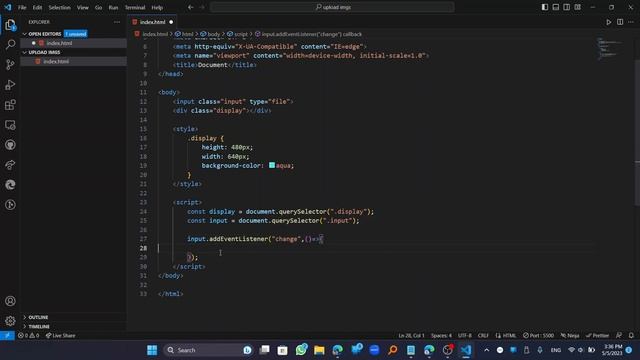Image resolution: width=640 pixels, height=360 pixels.
Task: Click the Prettier status bar button
Action: coord(598,336)
